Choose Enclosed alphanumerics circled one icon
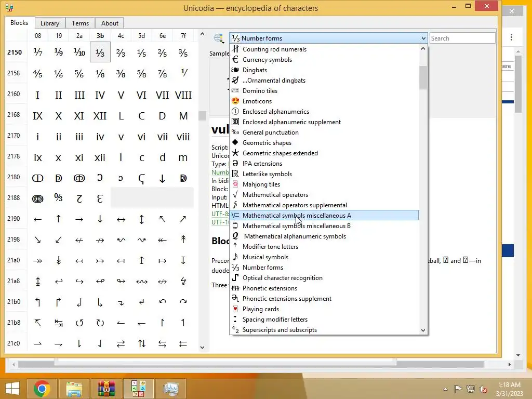 click(235, 112)
